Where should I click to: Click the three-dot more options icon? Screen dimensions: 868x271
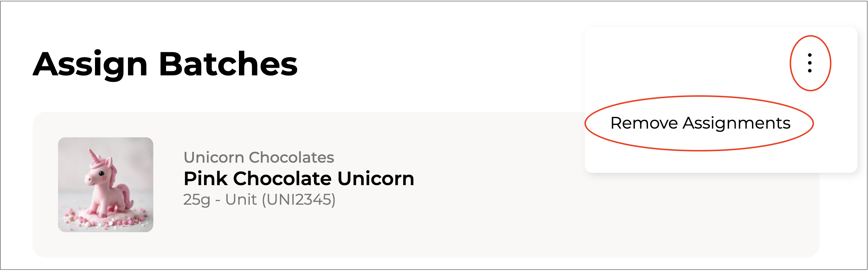pyautogui.click(x=810, y=63)
